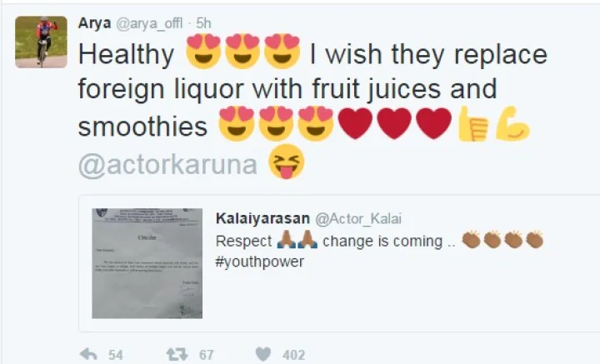Click the retweet icon

pyautogui.click(x=177, y=355)
